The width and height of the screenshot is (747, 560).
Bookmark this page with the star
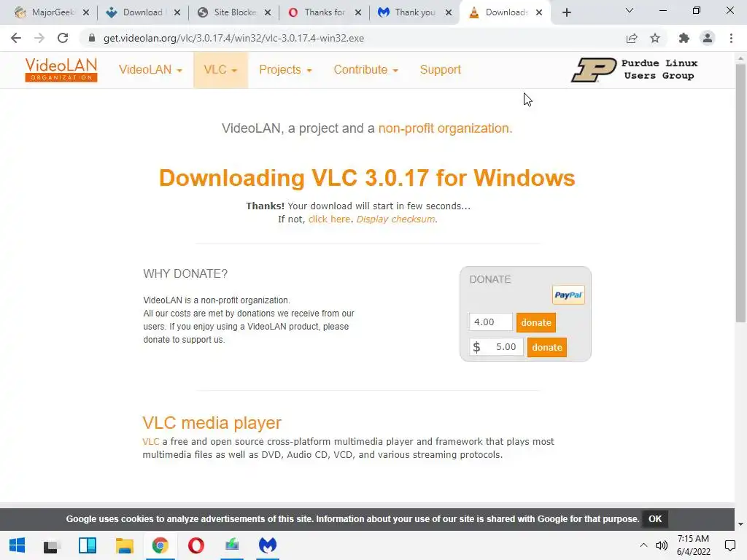coord(655,38)
